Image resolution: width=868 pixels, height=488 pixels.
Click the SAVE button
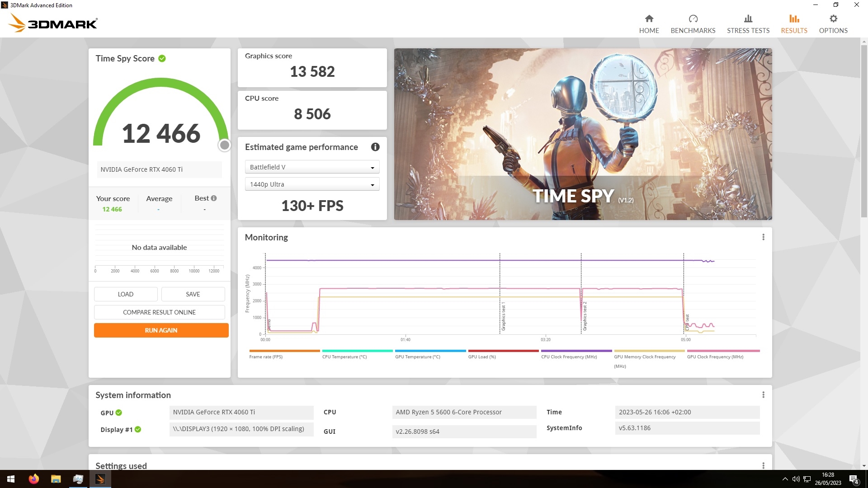point(193,294)
